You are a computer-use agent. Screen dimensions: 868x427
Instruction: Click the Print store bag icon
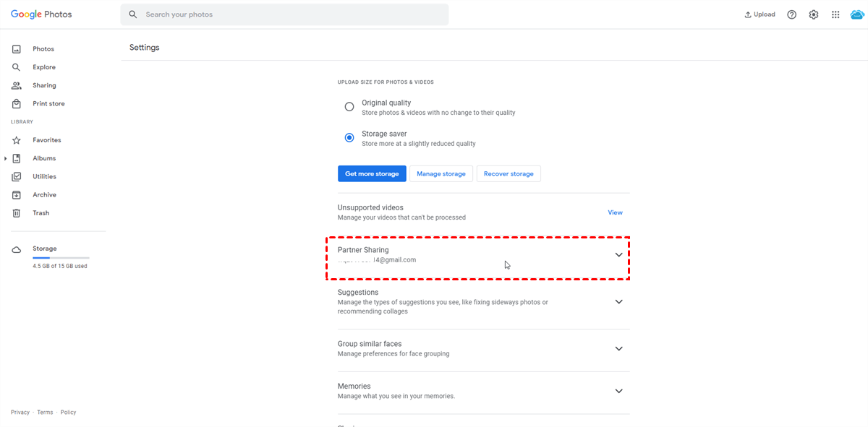pos(17,104)
